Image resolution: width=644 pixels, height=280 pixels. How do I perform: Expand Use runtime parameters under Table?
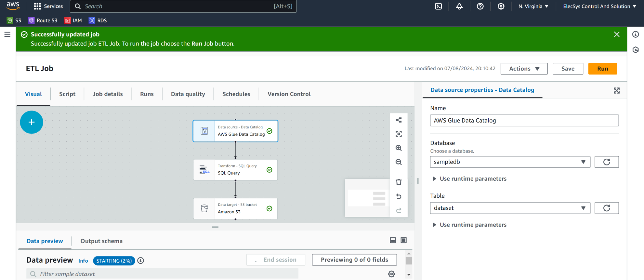pos(469,225)
